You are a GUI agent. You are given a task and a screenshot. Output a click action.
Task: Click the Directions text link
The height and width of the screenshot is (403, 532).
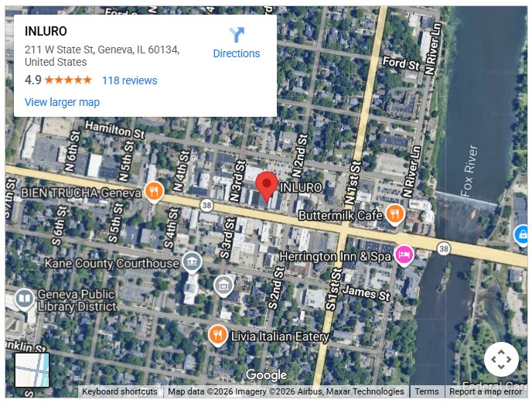[237, 53]
